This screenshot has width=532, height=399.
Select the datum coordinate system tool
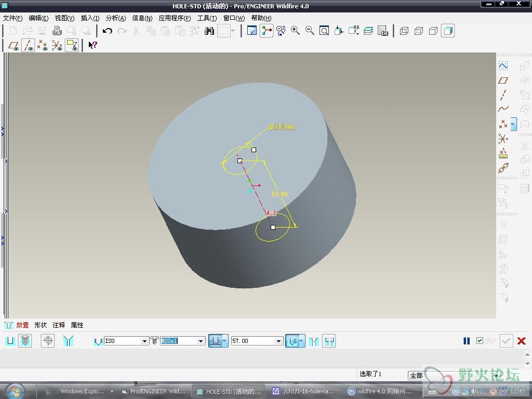click(503, 139)
